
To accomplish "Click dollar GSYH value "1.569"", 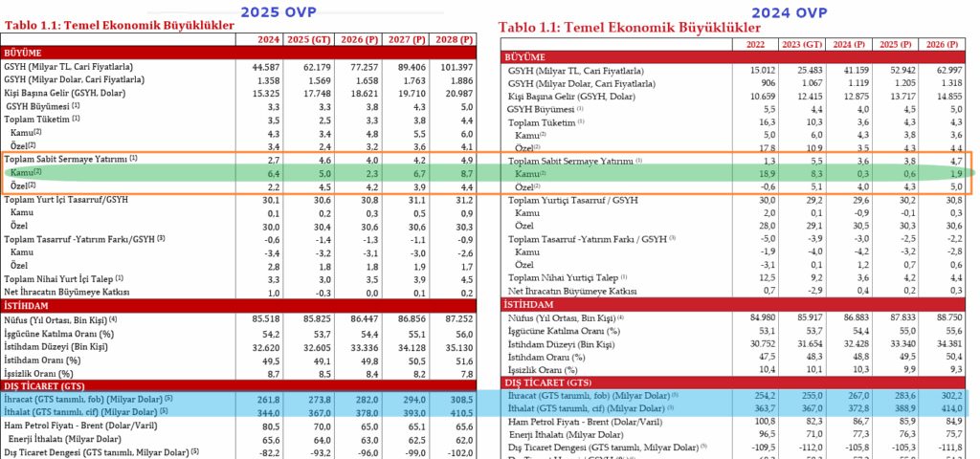I will [x=320, y=80].
